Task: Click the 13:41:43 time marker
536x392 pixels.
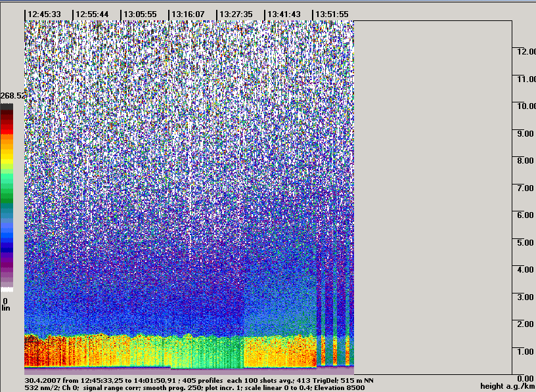Action: coord(284,14)
